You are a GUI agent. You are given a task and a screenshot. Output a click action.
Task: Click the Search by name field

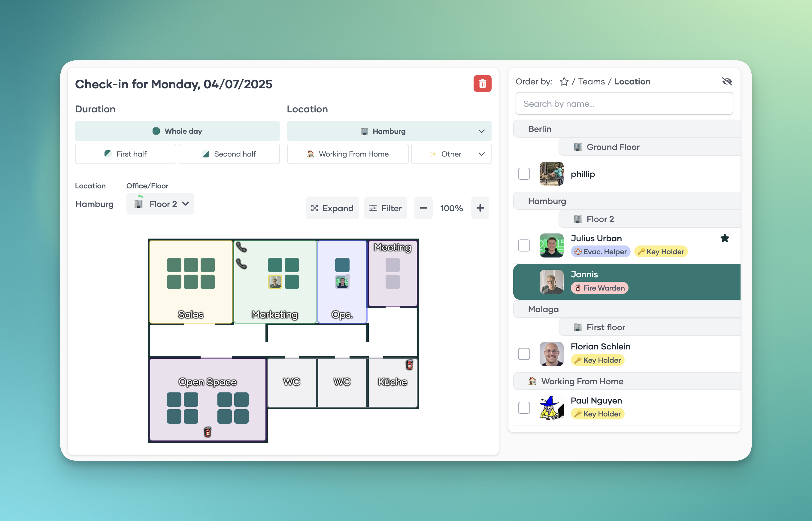pos(624,104)
